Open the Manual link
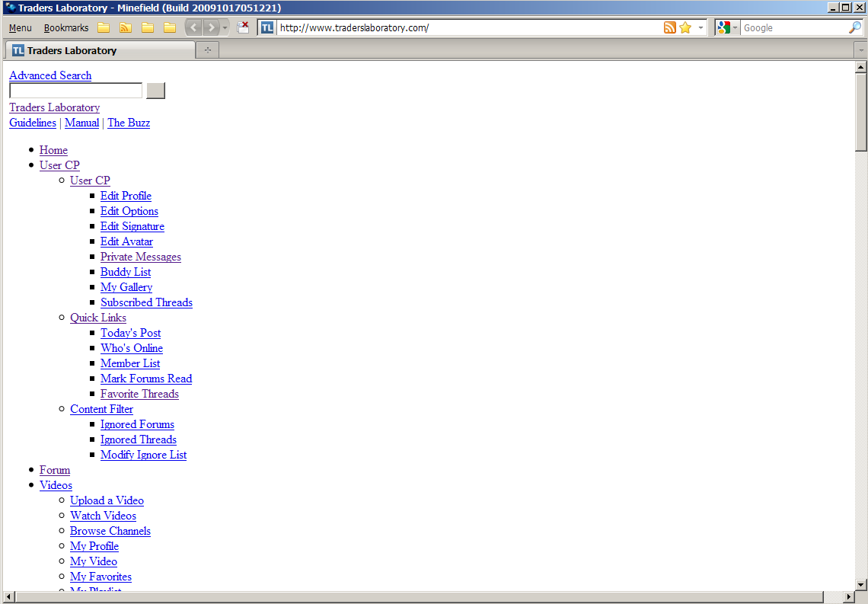Viewport: 868px width, 604px height. [x=82, y=123]
